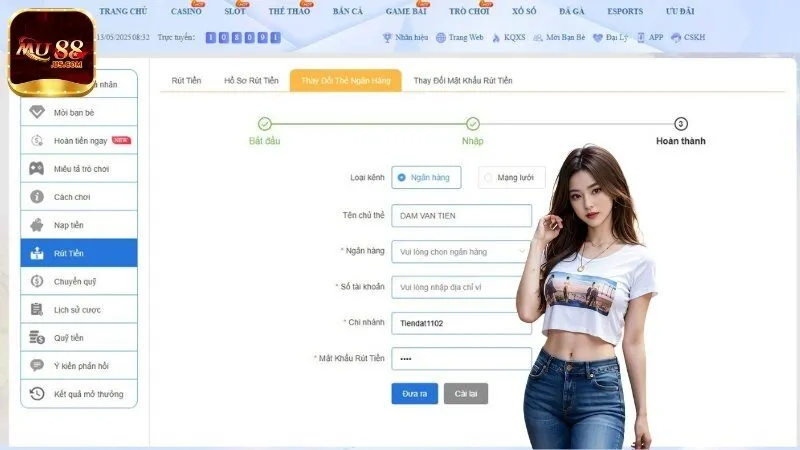This screenshot has height=450, width=800.
Task: Click the MU88 logo
Action: 50,52
